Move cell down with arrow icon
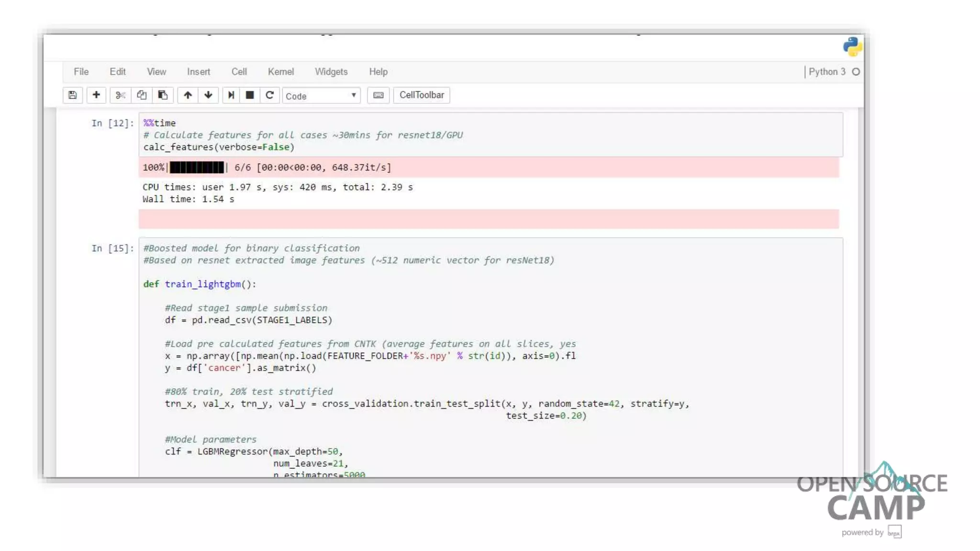Screen dimensions: 980x551 pos(208,95)
